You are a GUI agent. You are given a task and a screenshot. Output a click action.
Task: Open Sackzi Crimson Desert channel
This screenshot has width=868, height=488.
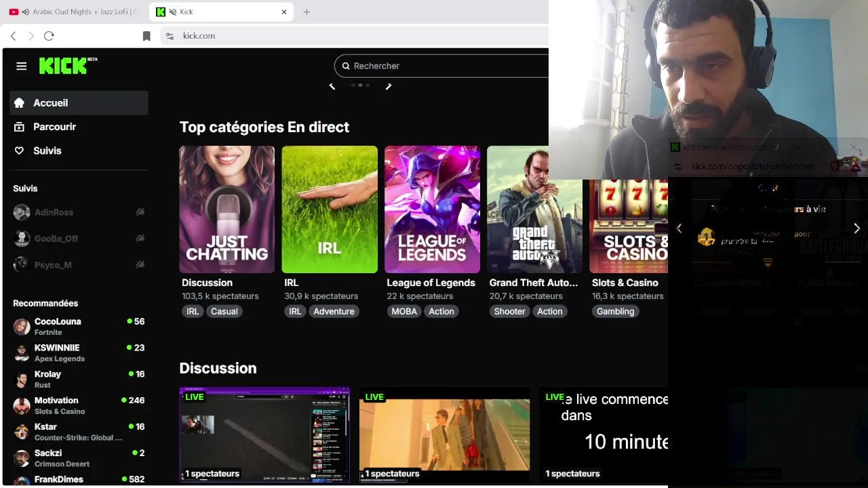pos(79,458)
